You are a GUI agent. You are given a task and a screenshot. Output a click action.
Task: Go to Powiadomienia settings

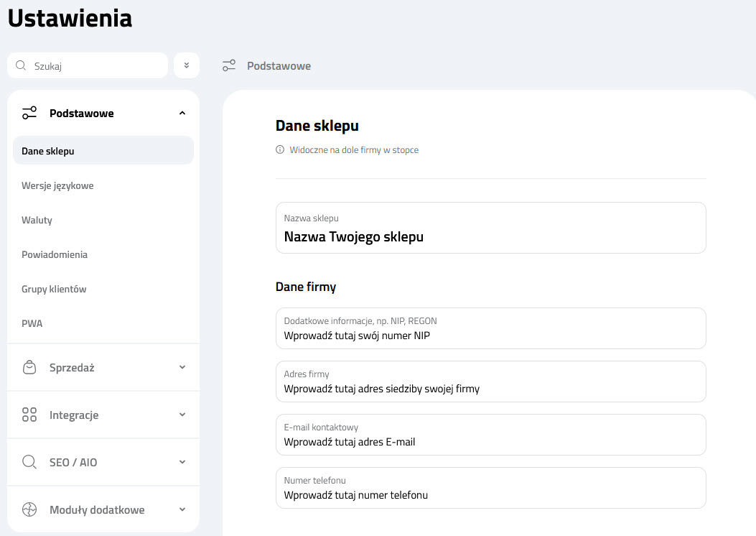click(x=55, y=254)
